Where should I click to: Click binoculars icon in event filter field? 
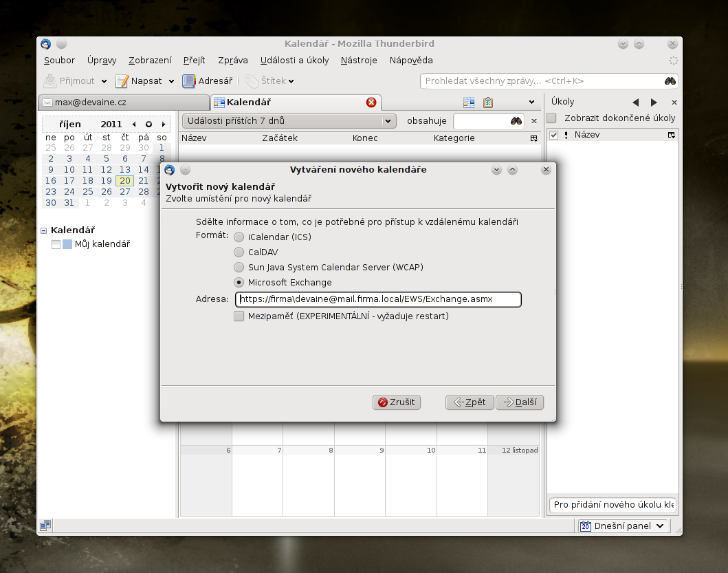[x=516, y=121]
